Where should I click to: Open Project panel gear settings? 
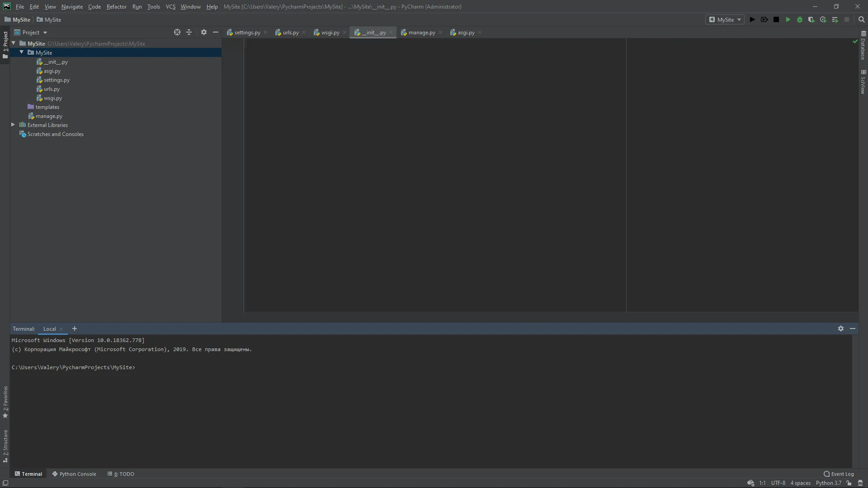click(x=204, y=32)
